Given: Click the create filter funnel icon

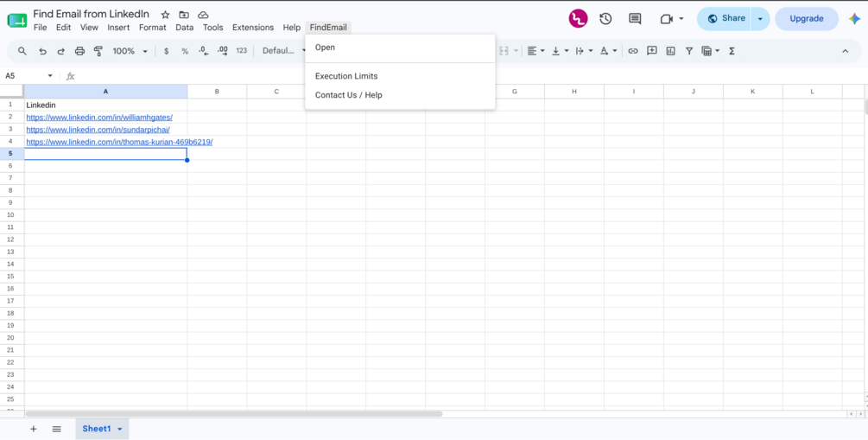Looking at the screenshot, I should point(689,51).
